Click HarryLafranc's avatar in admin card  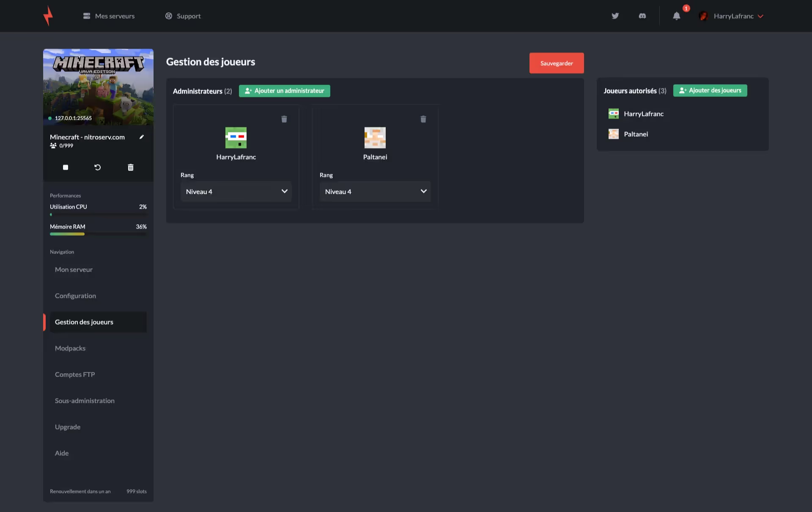tap(236, 138)
